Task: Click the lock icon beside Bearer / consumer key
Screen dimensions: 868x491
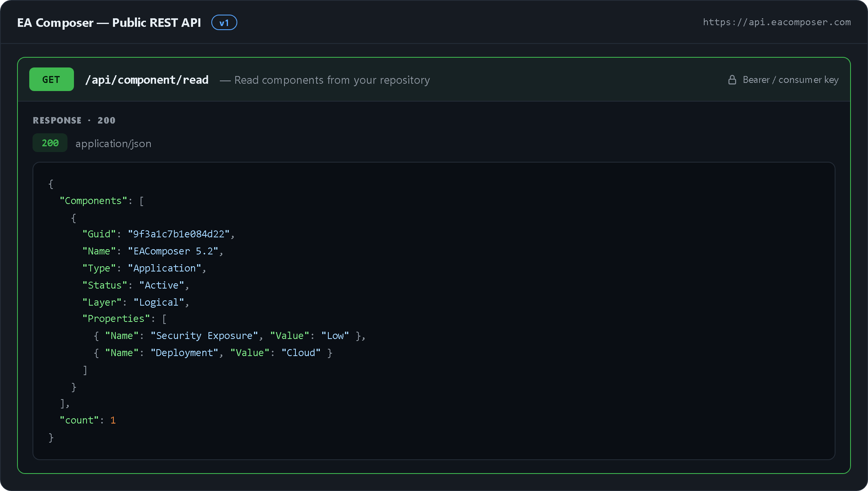Action: pos(732,80)
